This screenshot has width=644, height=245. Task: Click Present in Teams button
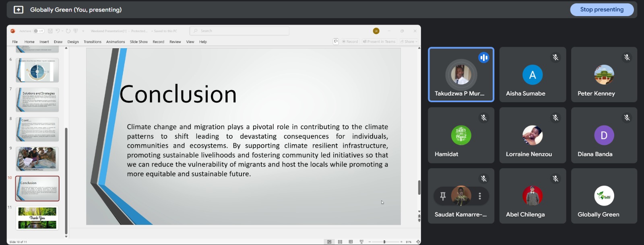coord(379,41)
